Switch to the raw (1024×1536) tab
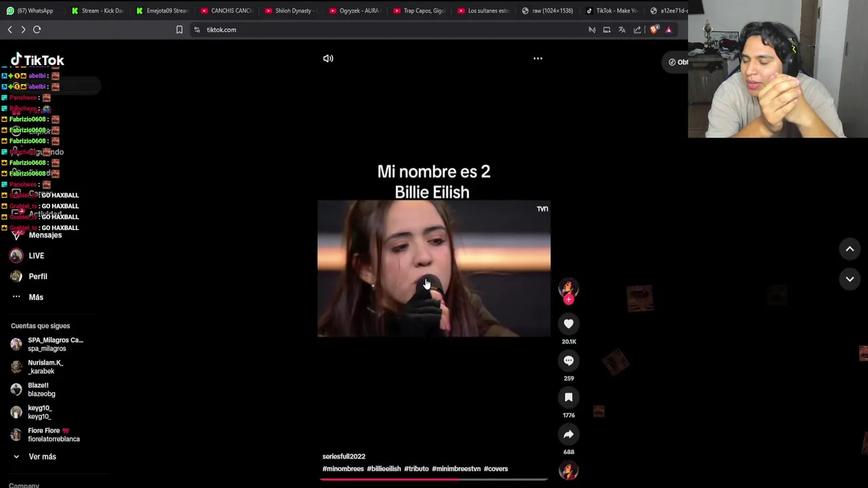This screenshot has height=488, width=868. click(547, 11)
